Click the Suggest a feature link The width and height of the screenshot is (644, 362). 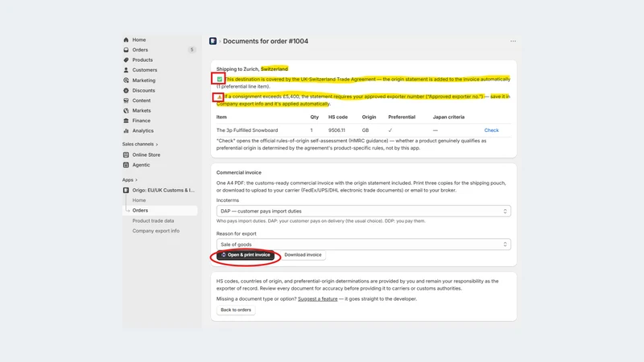tap(317, 298)
